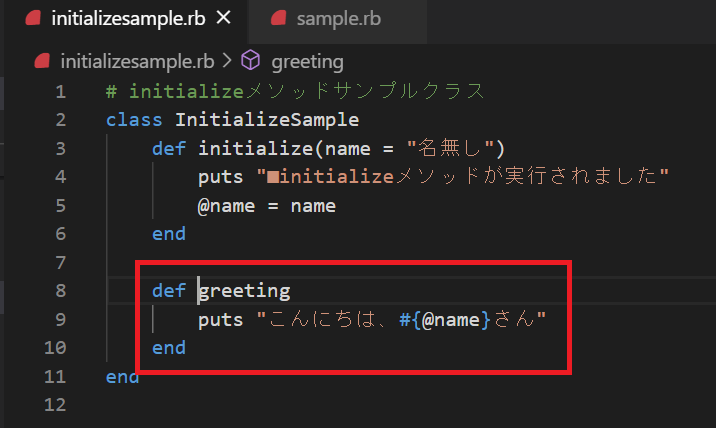The image size is (716, 428).
Task: Click the #{@name} interpolation on line 9
Action: click(445, 320)
